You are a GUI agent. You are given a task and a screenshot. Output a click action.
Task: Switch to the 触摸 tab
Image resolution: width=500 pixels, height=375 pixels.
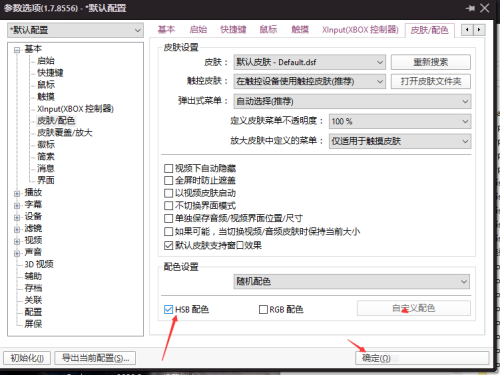pyautogui.click(x=300, y=30)
